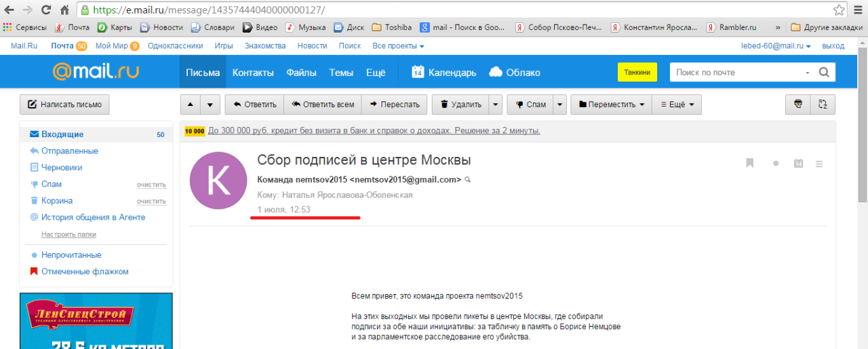Open the Ещё header menu
Viewport: 868px width, 349px height.
[x=376, y=73]
